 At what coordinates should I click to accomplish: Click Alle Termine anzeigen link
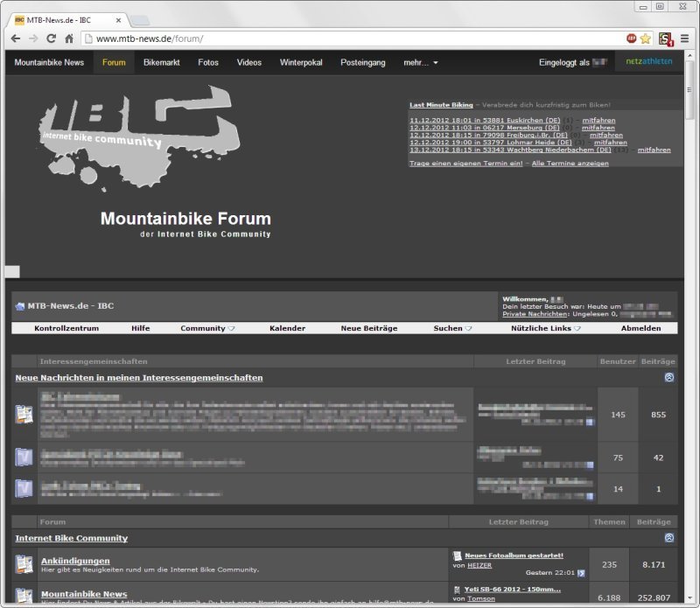[x=570, y=164]
